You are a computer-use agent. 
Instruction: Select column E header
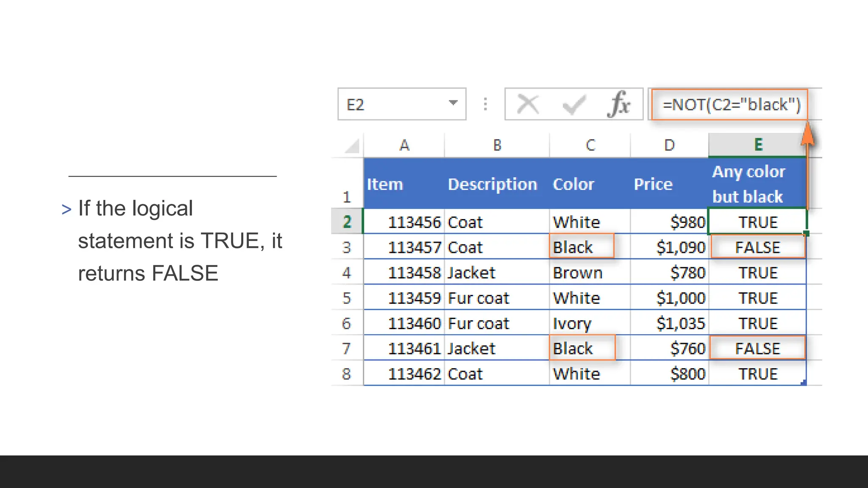[x=758, y=145]
